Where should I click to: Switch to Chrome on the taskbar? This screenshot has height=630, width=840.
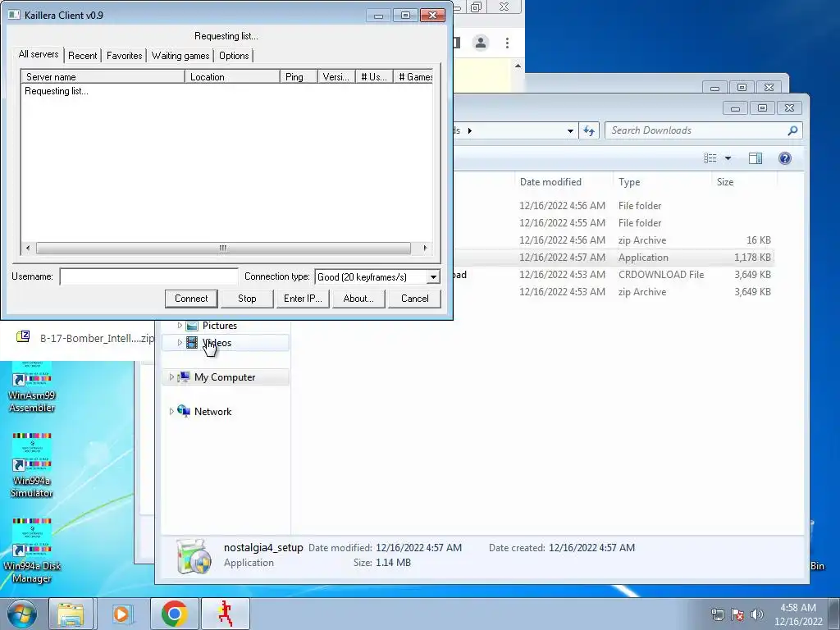(174, 614)
